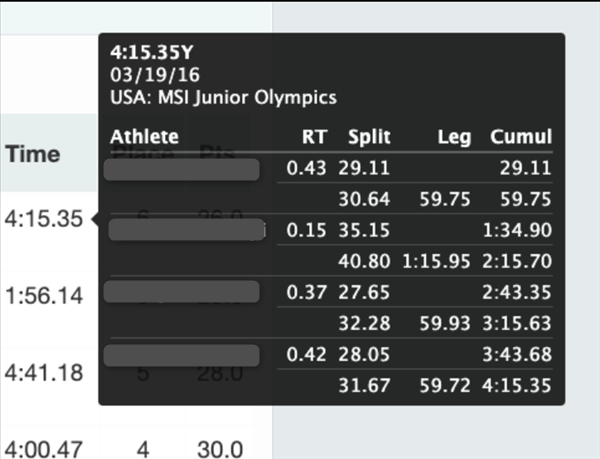Image resolution: width=600 pixels, height=459 pixels.
Task: Click the second athlete with 0.15 RT
Action: (x=187, y=230)
